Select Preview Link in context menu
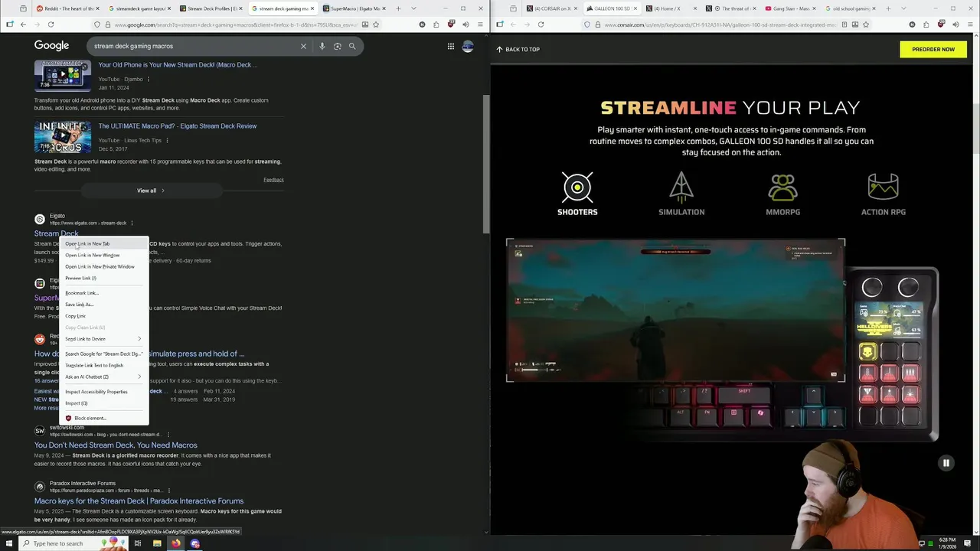The height and width of the screenshot is (551, 980). 103,278
